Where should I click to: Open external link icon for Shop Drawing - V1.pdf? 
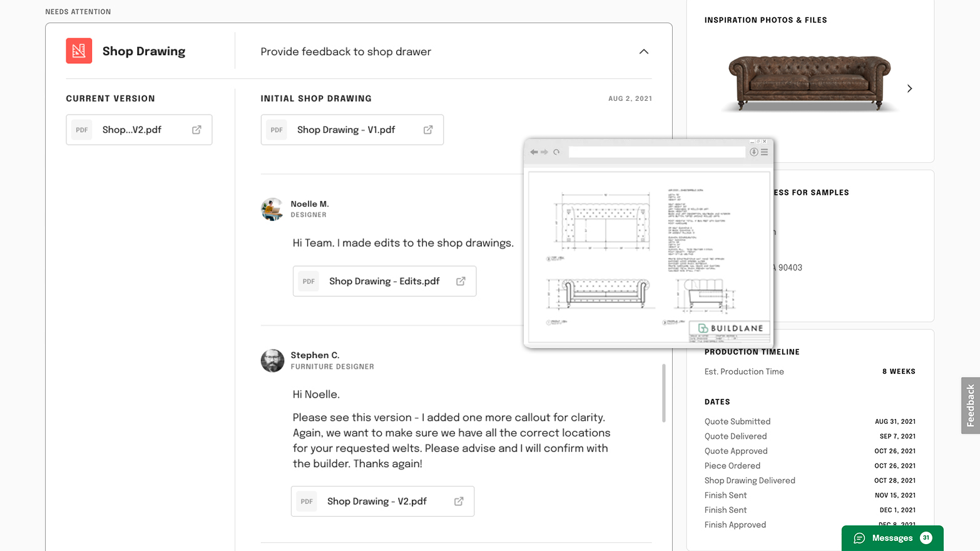pos(428,130)
